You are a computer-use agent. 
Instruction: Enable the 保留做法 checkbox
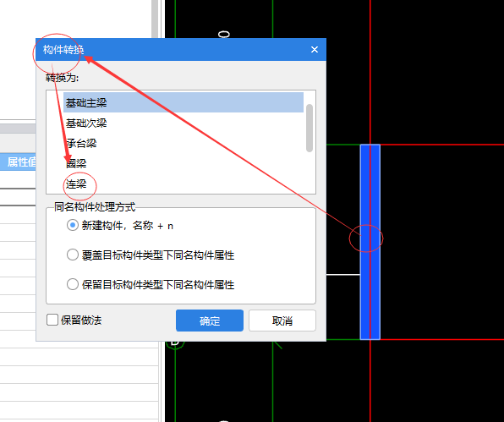[52, 321]
